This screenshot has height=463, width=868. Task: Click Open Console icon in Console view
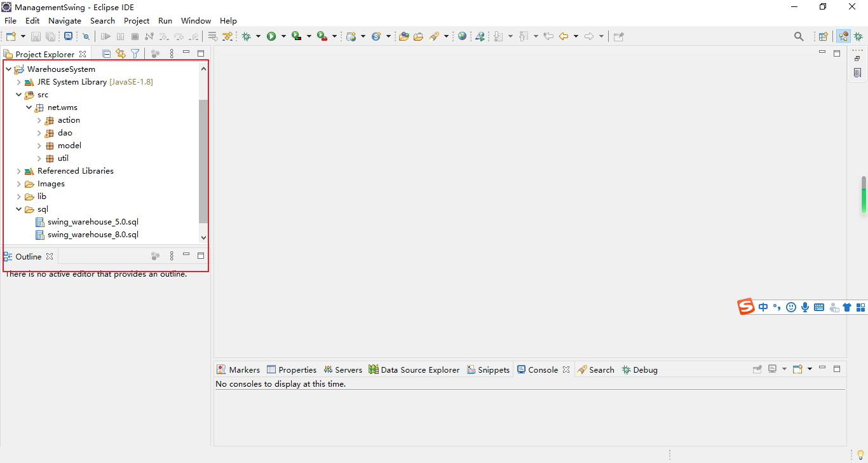[x=798, y=369]
